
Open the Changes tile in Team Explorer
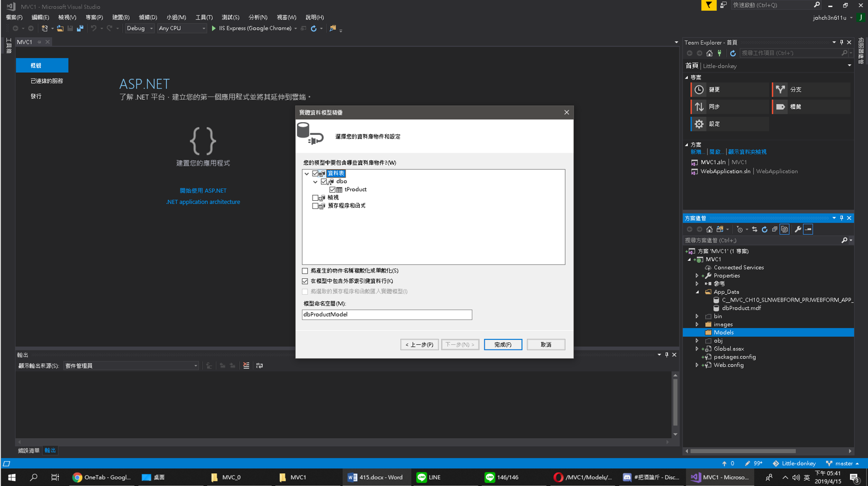click(729, 90)
